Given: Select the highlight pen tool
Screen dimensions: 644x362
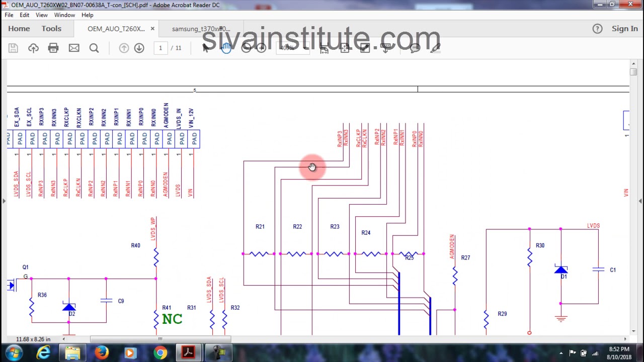Looking at the screenshot, I should (435, 48).
